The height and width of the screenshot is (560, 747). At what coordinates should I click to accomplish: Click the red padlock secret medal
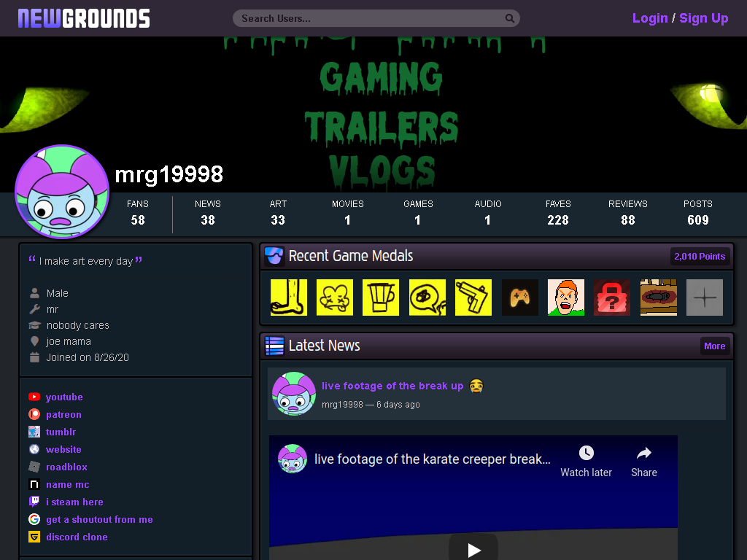click(x=612, y=297)
